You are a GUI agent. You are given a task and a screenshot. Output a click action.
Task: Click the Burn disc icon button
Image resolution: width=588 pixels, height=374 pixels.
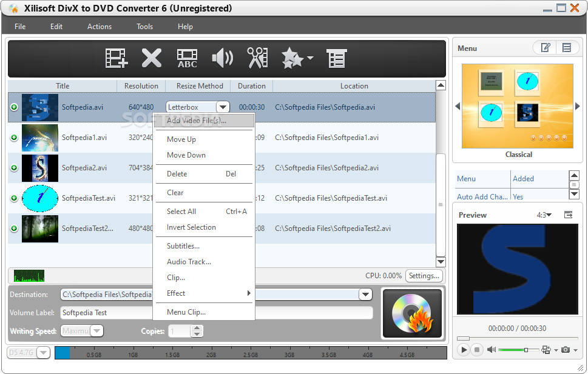[412, 313]
